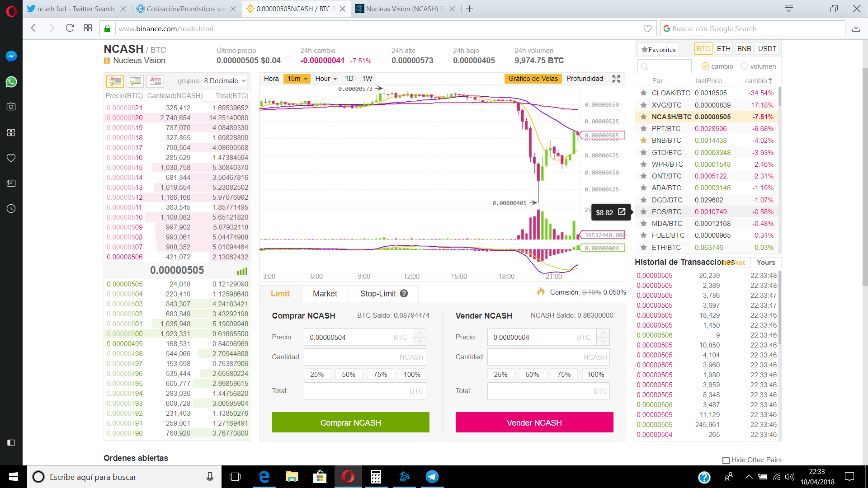The width and height of the screenshot is (868, 488).
Task: Toggle favorite star for CLOAK/BTC
Action: click(x=643, y=93)
